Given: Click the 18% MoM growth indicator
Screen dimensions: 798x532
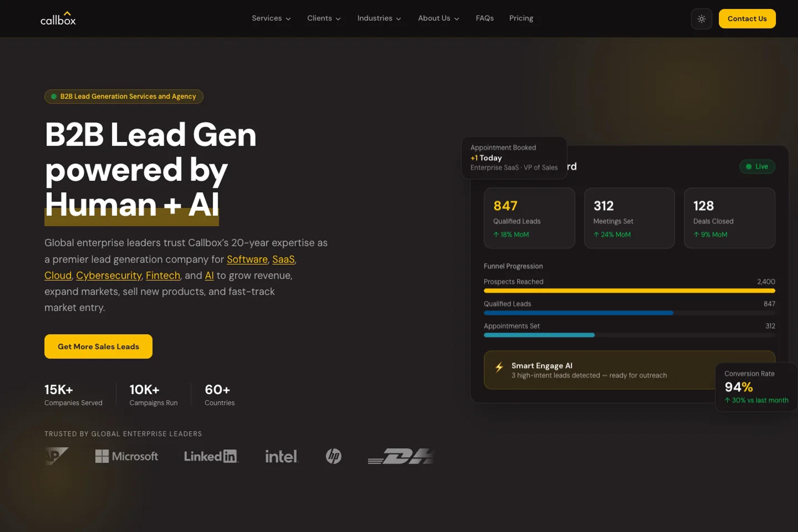Looking at the screenshot, I should 511,235.
